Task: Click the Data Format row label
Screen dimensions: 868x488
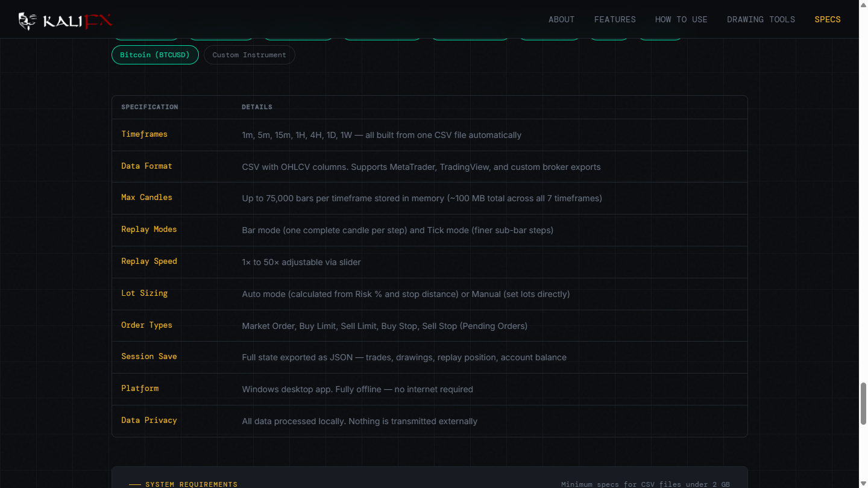Action: 146,166
